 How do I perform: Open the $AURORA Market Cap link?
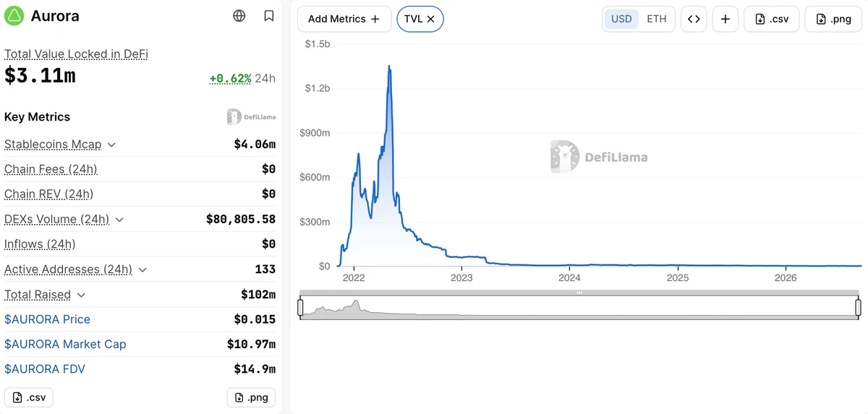tap(65, 344)
